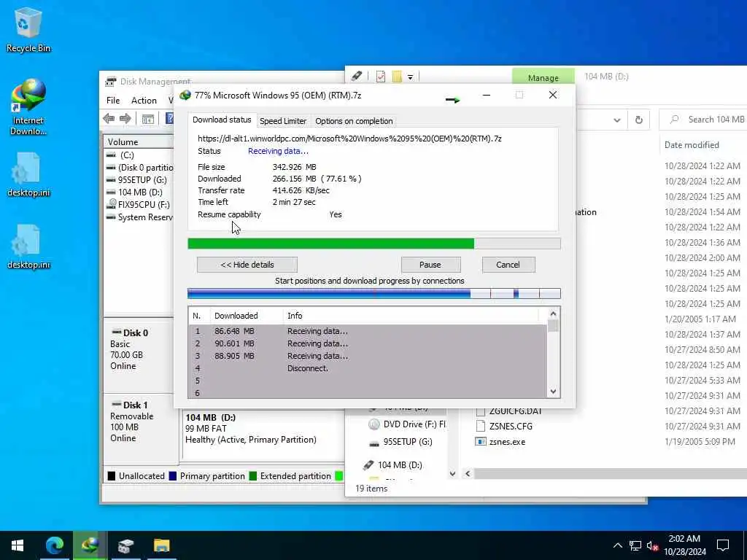Click the Hide details button
747x560 pixels.
pyautogui.click(x=247, y=265)
